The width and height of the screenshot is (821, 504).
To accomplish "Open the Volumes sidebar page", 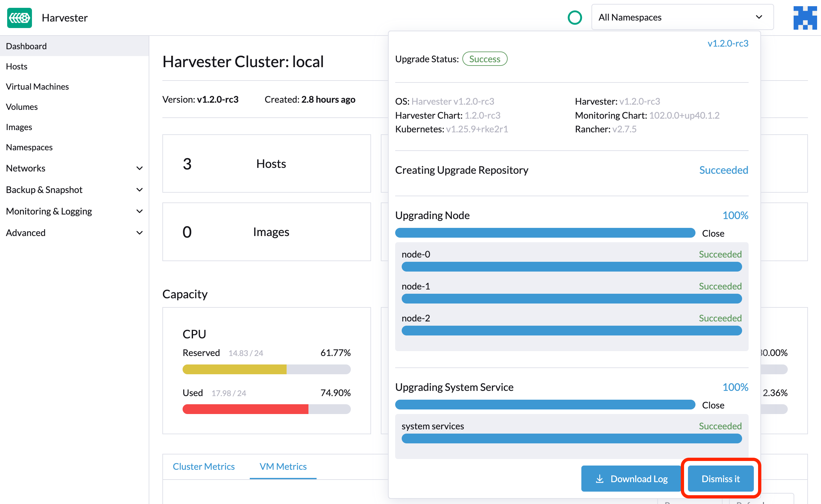I will click(x=22, y=107).
